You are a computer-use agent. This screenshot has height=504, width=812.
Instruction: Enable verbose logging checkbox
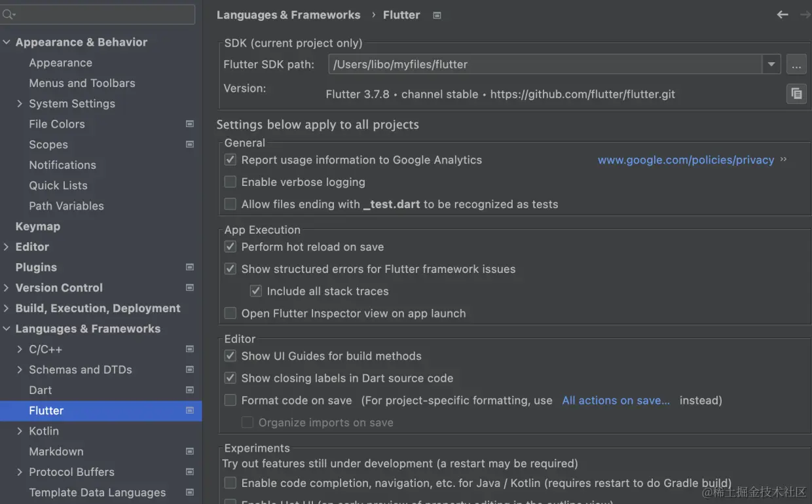(x=231, y=182)
